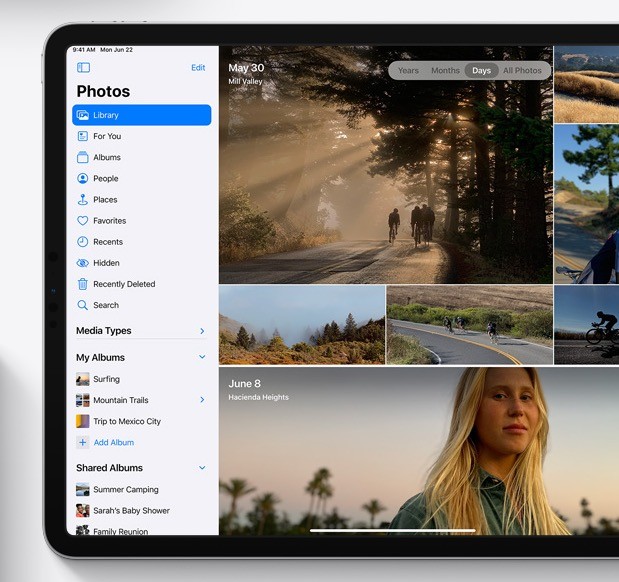Switch to All Photos view

click(x=522, y=71)
